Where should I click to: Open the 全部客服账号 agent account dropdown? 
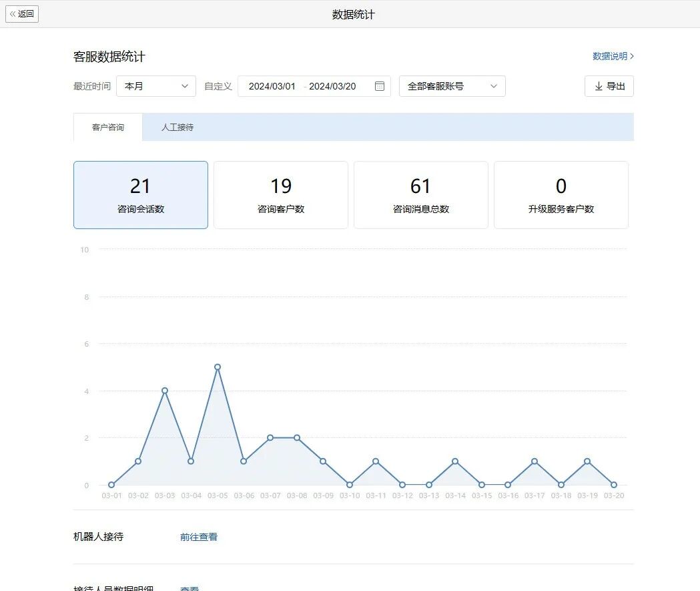[452, 86]
